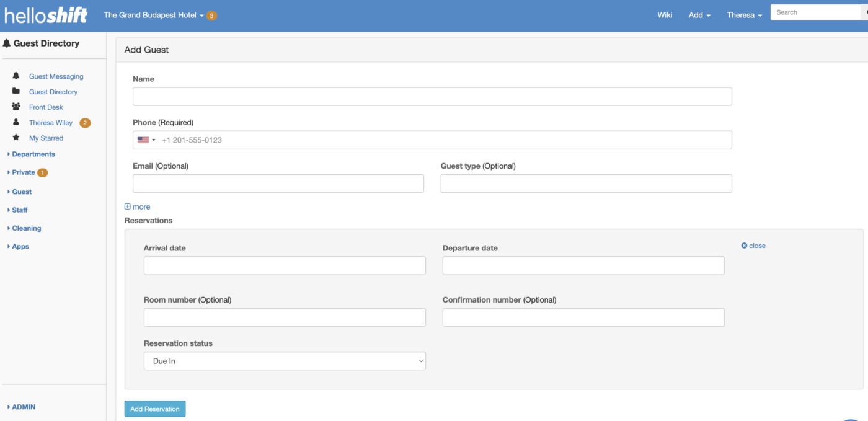The image size is (868, 421).
Task: Open the Add menu in top bar
Action: 699,15
